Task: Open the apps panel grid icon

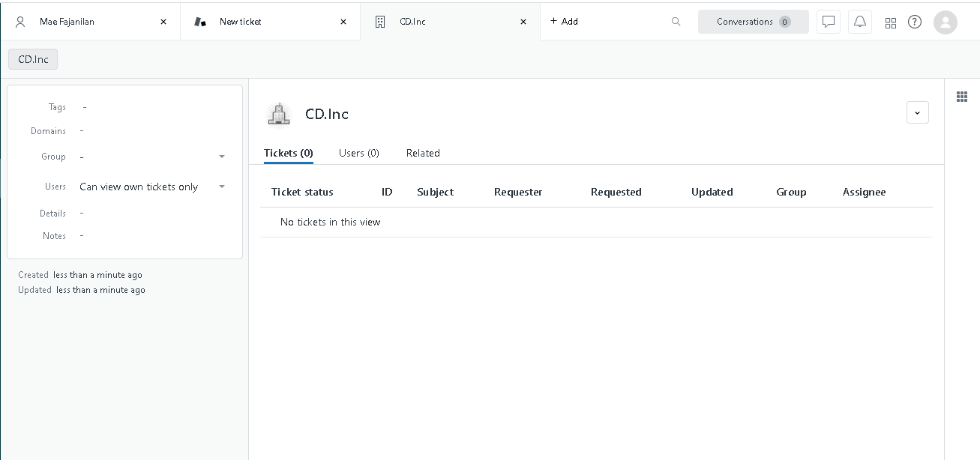Action: pyautogui.click(x=962, y=97)
